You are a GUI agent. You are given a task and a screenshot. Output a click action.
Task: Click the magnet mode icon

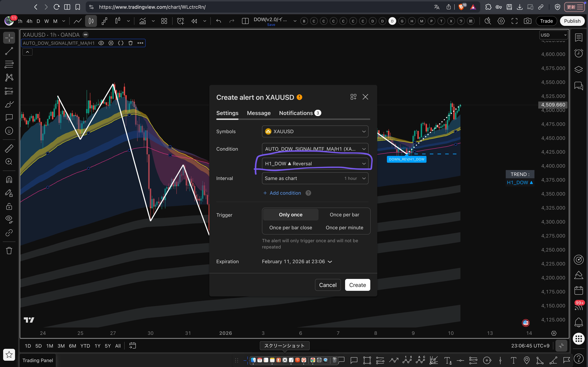click(9, 180)
